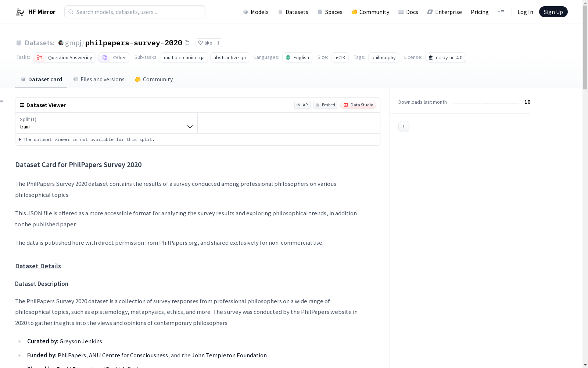The width and height of the screenshot is (588, 368).
Task: Click the Dataset Details heading link
Action: coord(38,266)
